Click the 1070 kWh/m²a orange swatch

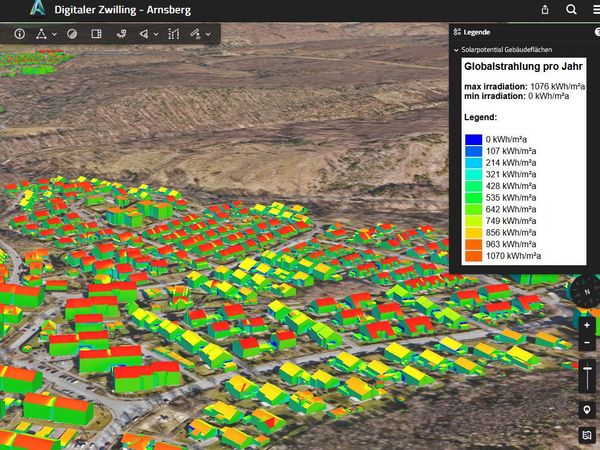[x=473, y=256]
